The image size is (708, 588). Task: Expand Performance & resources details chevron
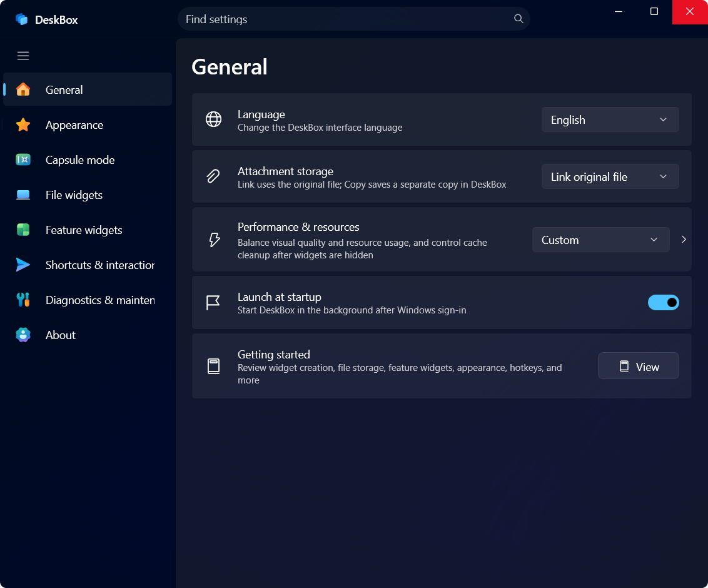point(684,240)
